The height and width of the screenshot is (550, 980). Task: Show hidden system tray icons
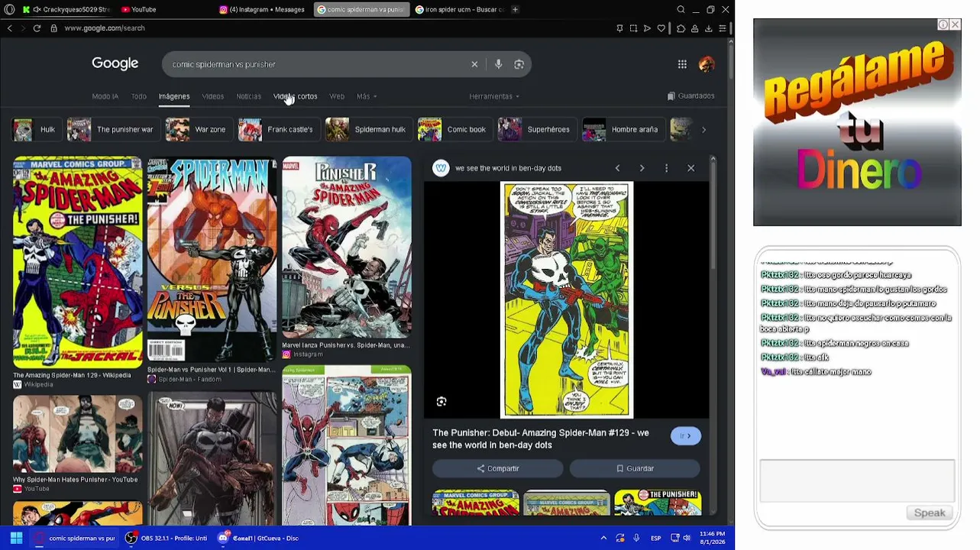point(603,538)
